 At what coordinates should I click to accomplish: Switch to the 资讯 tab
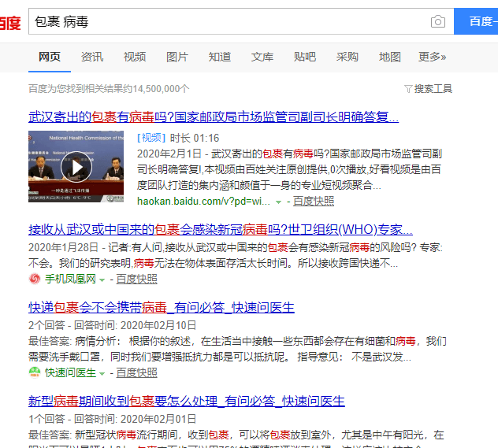92,57
